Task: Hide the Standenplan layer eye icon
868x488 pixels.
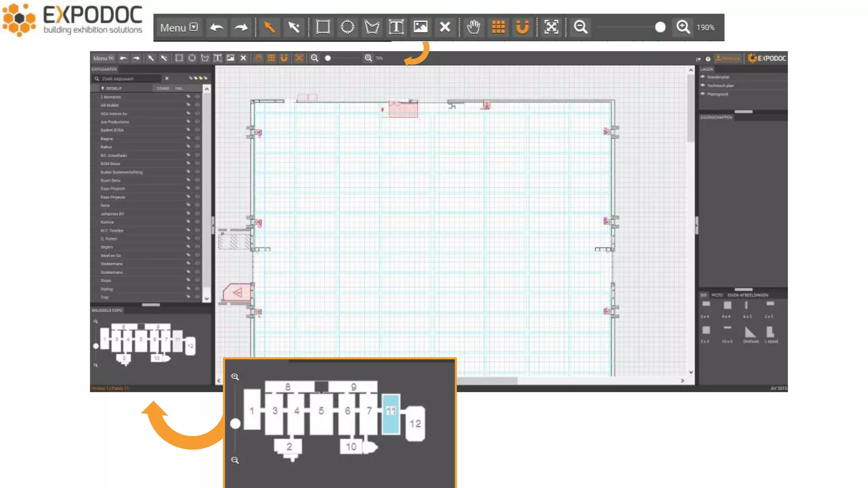Action: (703, 77)
